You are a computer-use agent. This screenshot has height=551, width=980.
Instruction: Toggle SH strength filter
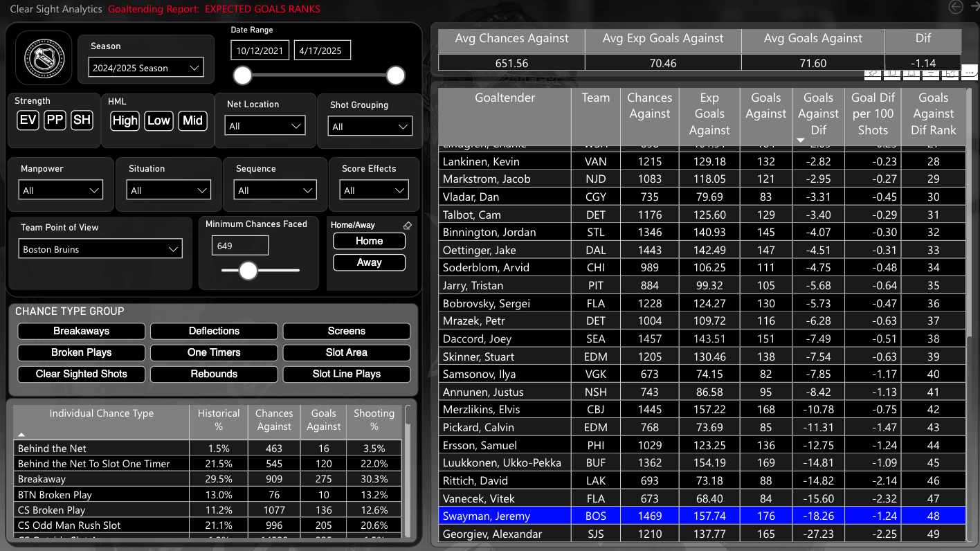82,120
